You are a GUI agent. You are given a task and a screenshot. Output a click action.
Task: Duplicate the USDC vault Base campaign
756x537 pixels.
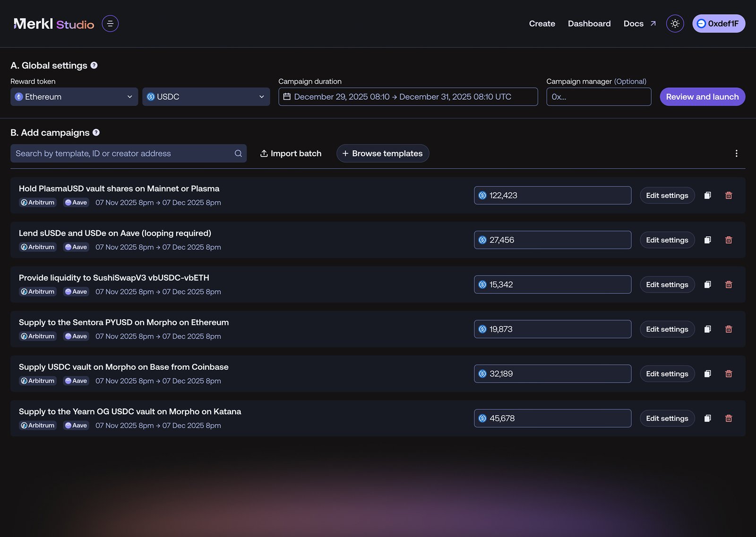[x=707, y=374]
